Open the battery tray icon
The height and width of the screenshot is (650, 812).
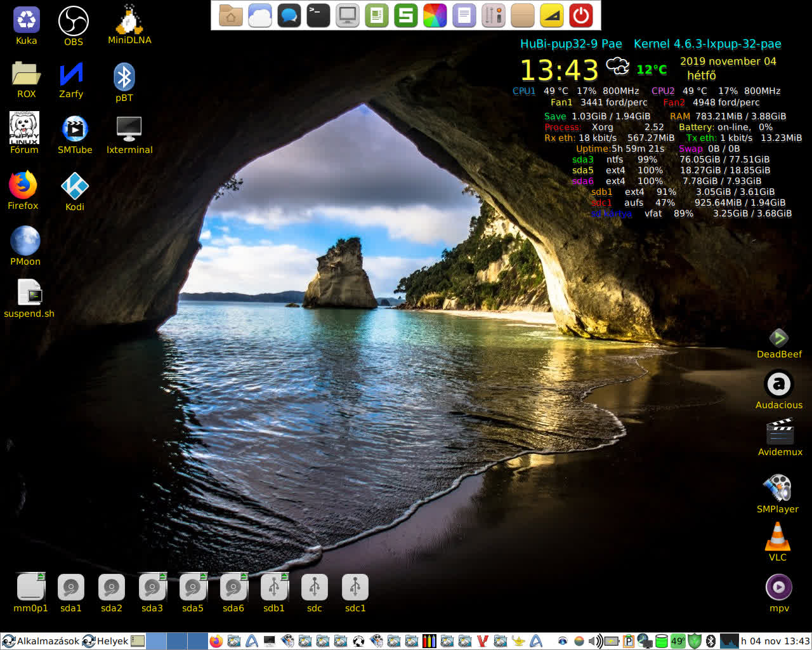point(612,641)
